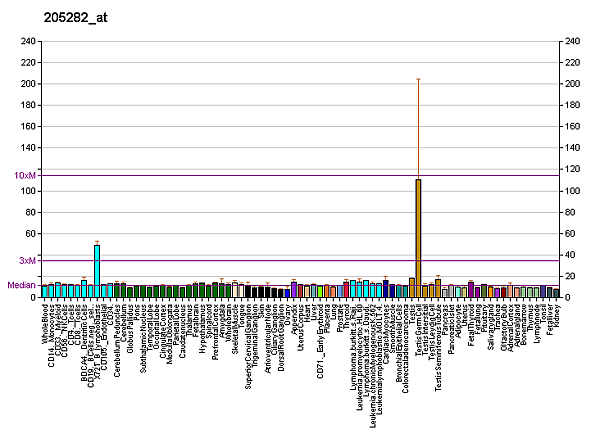Select the 10xM threshold label
The image size is (600, 434).
point(26,176)
